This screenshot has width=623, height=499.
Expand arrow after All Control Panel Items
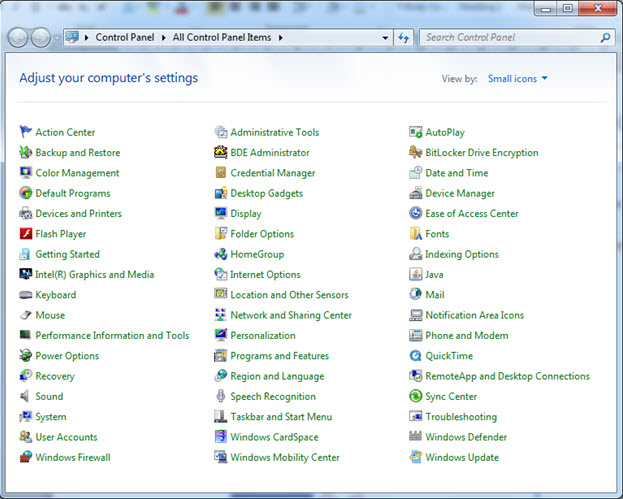(x=281, y=38)
